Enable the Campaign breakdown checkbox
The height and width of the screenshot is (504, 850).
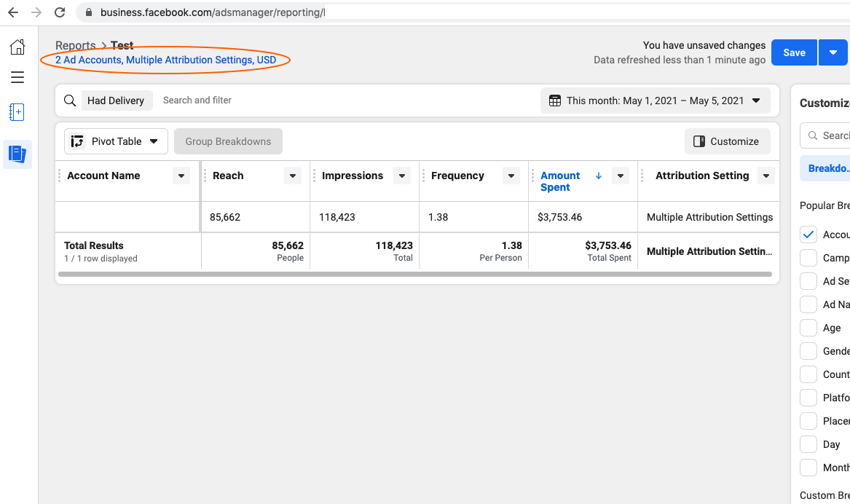(808, 257)
